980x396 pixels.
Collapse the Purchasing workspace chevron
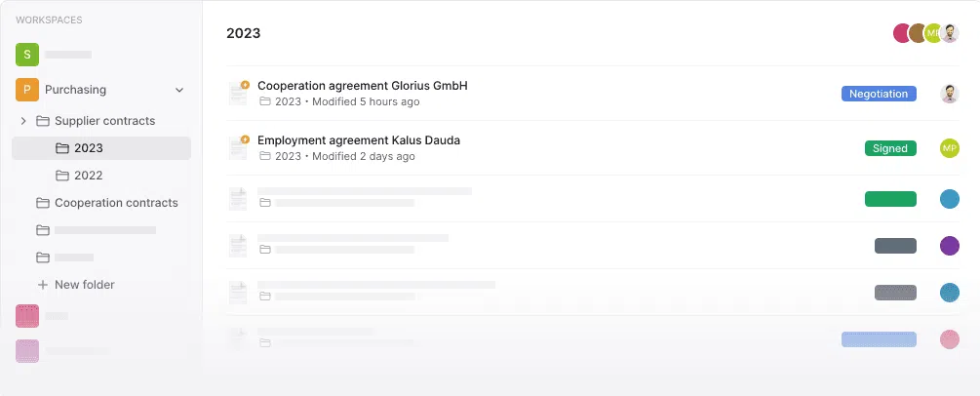coord(179,90)
